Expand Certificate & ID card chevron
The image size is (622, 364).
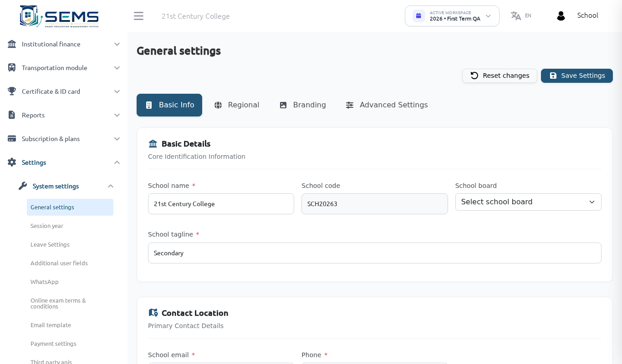117,91
